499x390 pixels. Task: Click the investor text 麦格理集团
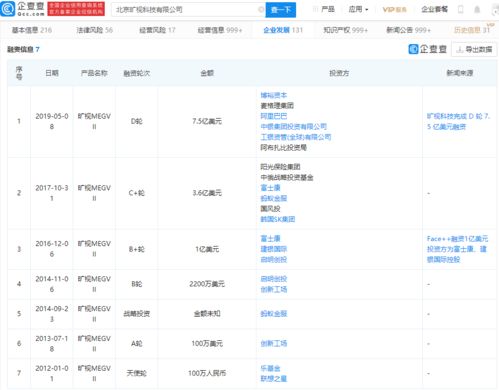coord(277,106)
